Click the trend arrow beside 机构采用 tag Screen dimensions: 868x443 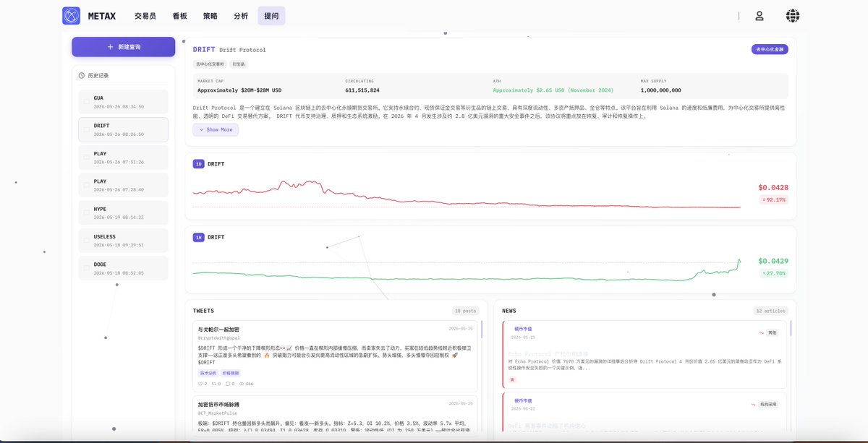tap(754, 405)
